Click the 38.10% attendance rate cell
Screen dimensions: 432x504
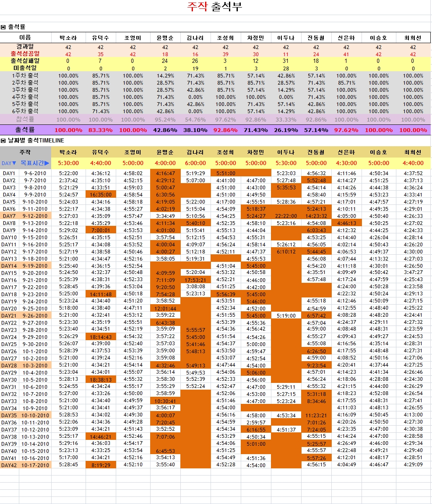(x=195, y=130)
